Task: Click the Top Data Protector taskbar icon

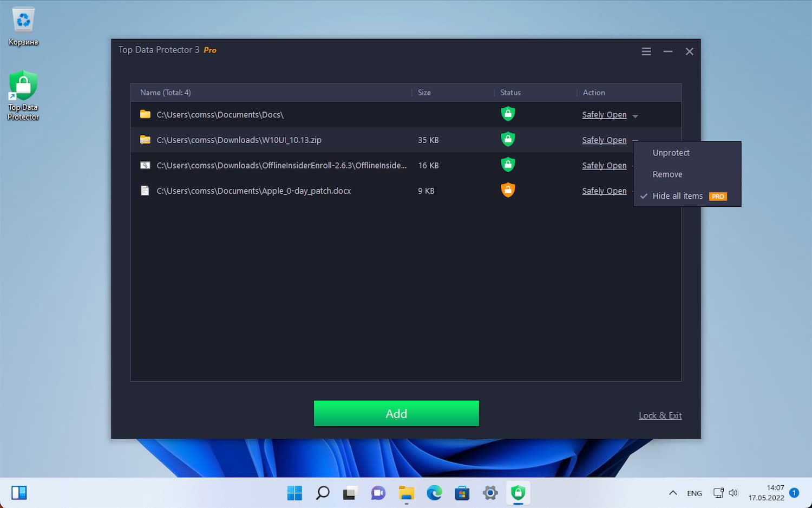Action: [518, 493]
